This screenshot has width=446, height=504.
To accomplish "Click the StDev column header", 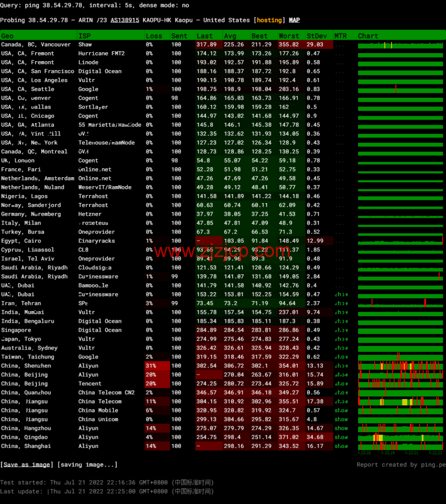I will (317, 36).
